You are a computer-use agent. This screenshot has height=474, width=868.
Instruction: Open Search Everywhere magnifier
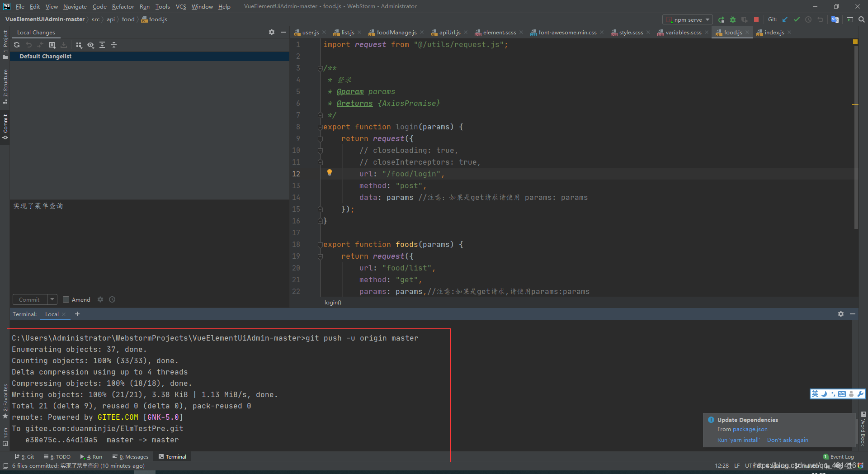[x=862, y=19]
